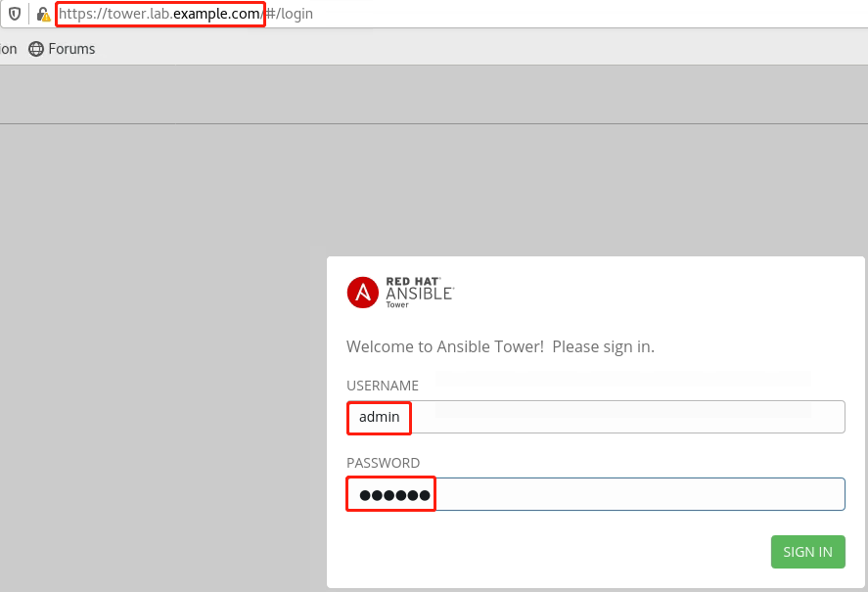
Task: Focus the USERNAME input field
Action: 626,417
